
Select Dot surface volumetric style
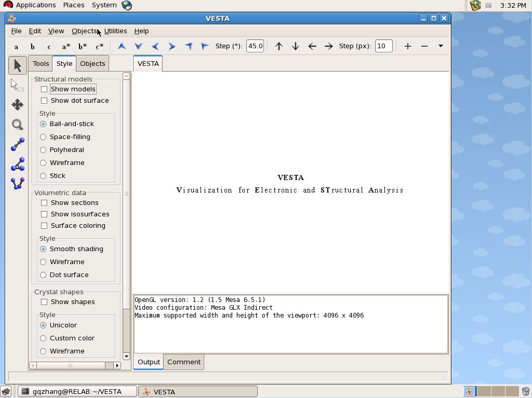tap(43, 275)
